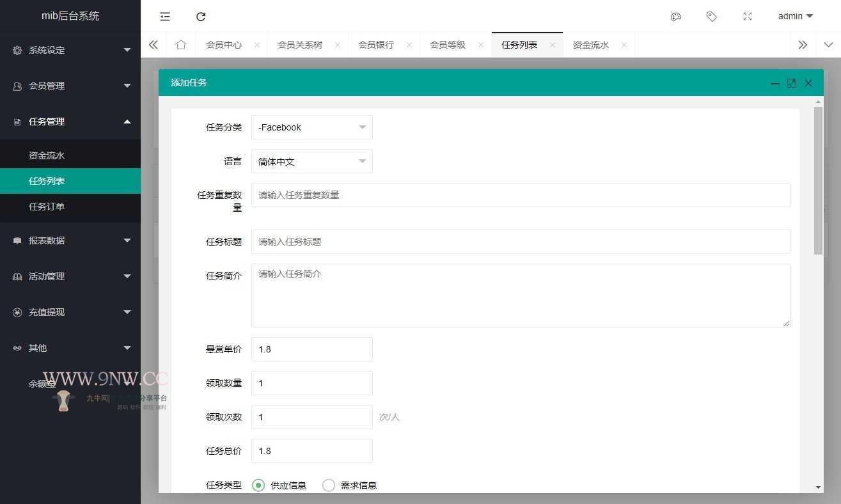Maximize the 添加任务 dialog

click(792, 83)
